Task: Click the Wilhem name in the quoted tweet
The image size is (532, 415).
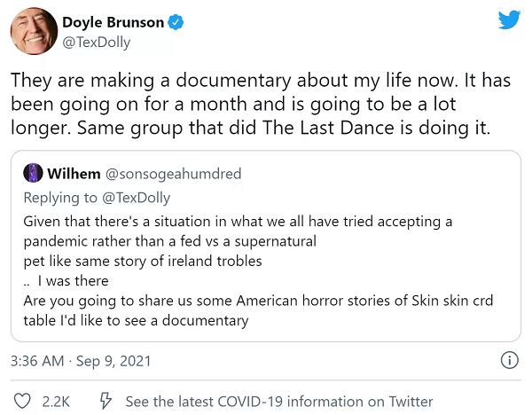Action: click(73, 174)
